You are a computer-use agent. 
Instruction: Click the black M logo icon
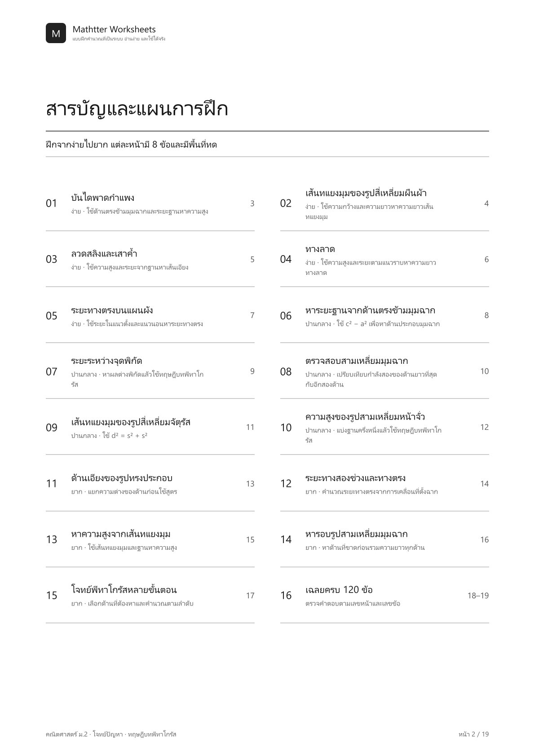click(56, 33)
